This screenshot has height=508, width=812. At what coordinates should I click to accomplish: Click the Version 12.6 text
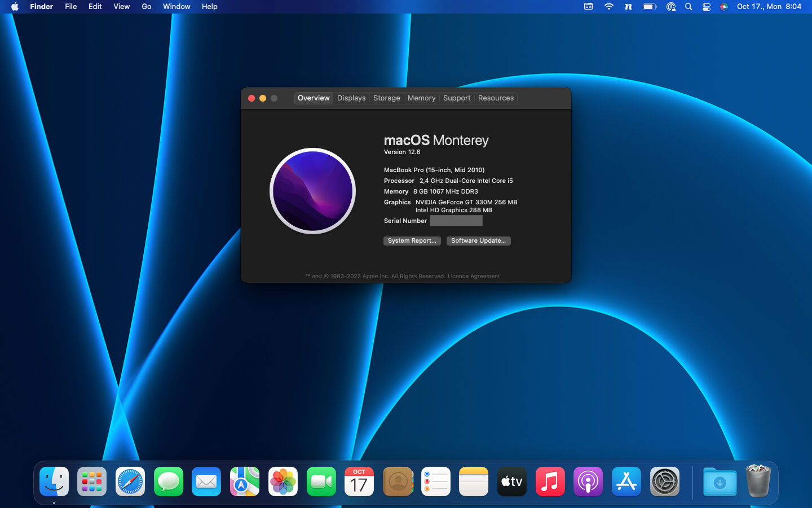click(402, 152)
